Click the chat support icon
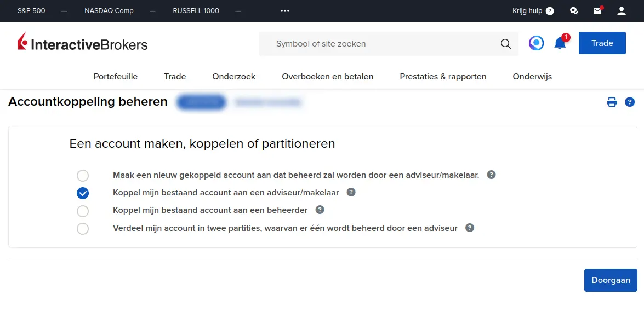The width and height of the screenshot is (644, 324). click(x=574, y=11)
